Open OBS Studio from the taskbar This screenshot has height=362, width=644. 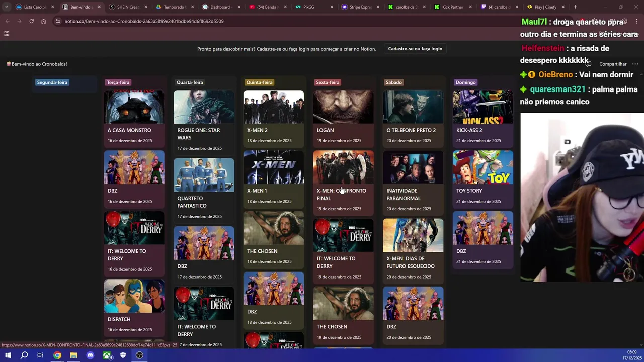click(139, 355)
